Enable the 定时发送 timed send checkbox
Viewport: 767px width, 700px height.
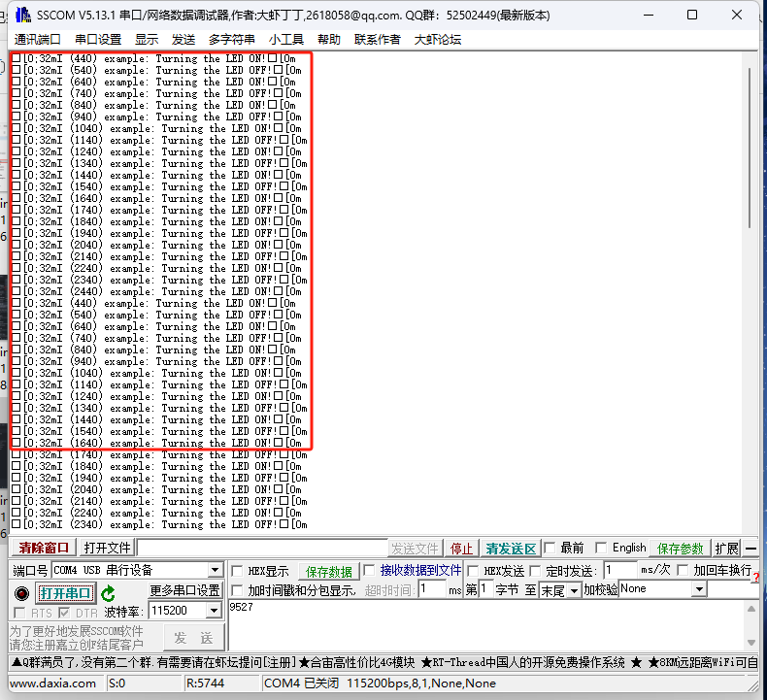(535, 571)
